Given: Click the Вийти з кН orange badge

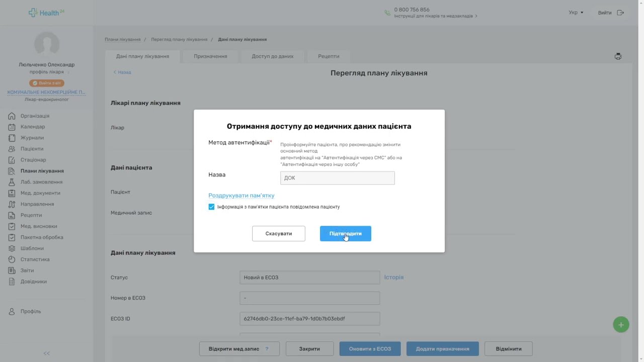Looking at the screenshot, I should (x=47, y=83).
